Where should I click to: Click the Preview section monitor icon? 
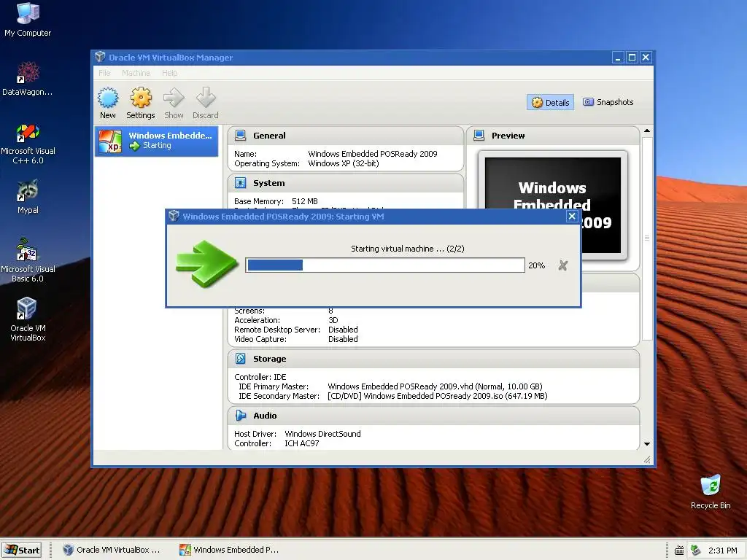(x=479, y=136)
